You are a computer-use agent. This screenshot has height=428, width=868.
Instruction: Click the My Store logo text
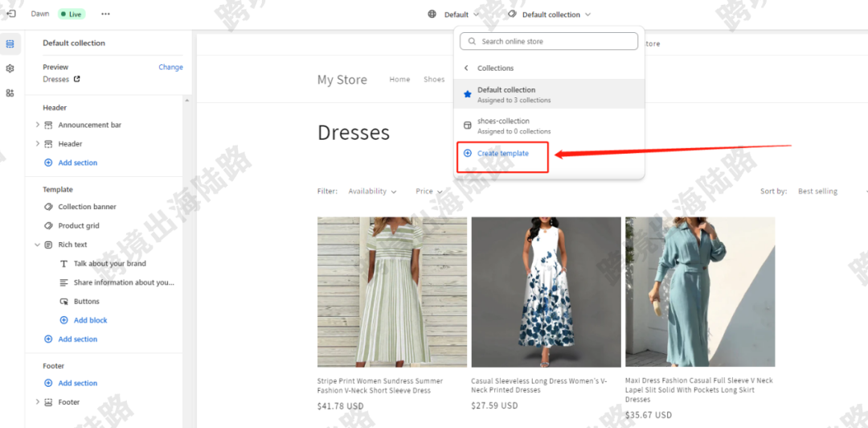click(x=342, y=80)
